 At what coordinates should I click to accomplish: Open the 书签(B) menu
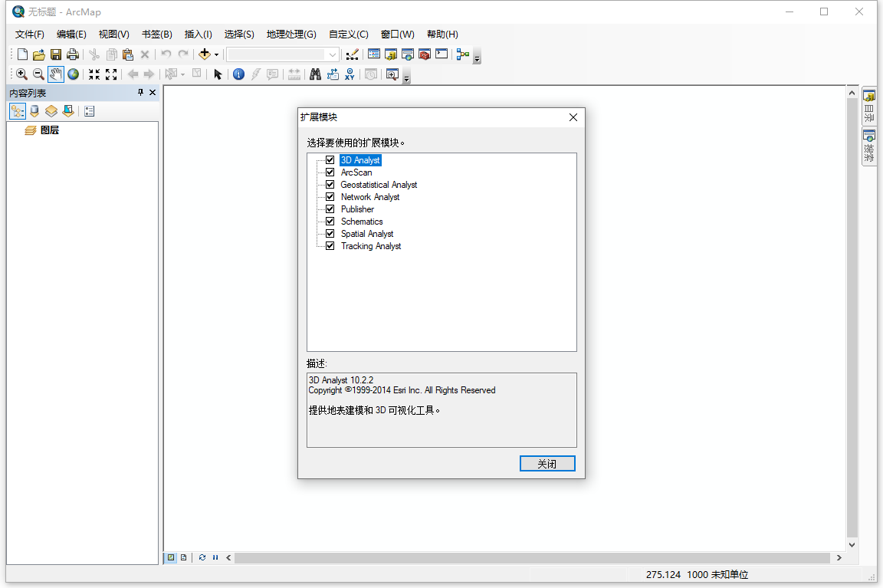coord(156,34)
